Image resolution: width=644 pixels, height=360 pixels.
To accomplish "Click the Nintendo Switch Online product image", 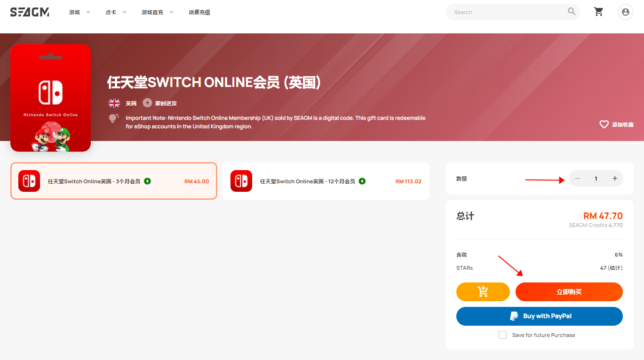I will [51, 98].
